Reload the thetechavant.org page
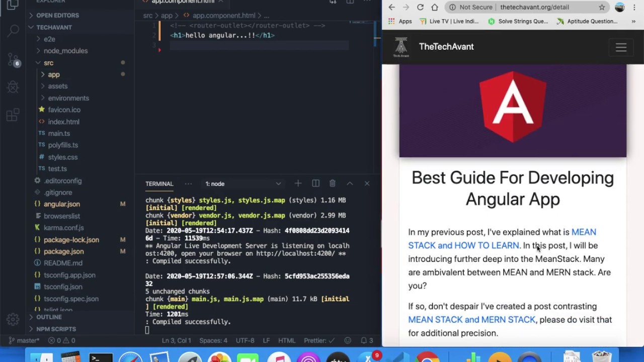The height and width of the screenshot is (362, 644). tap(421, 7)
